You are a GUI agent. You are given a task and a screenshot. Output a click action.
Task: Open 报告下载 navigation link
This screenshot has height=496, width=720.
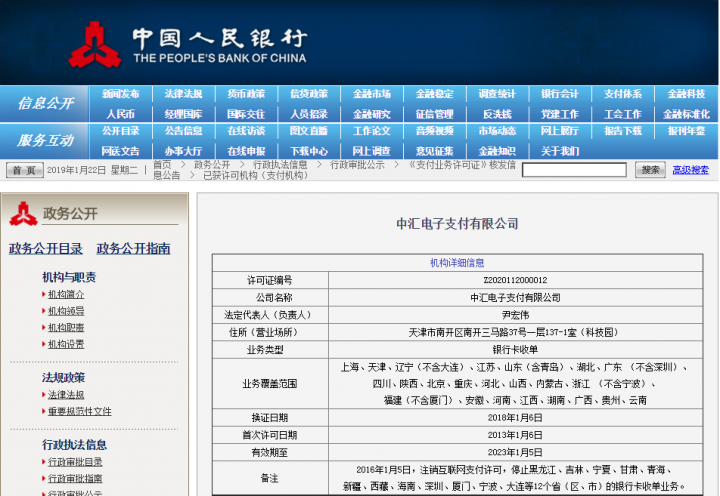(x=623, y=131)
